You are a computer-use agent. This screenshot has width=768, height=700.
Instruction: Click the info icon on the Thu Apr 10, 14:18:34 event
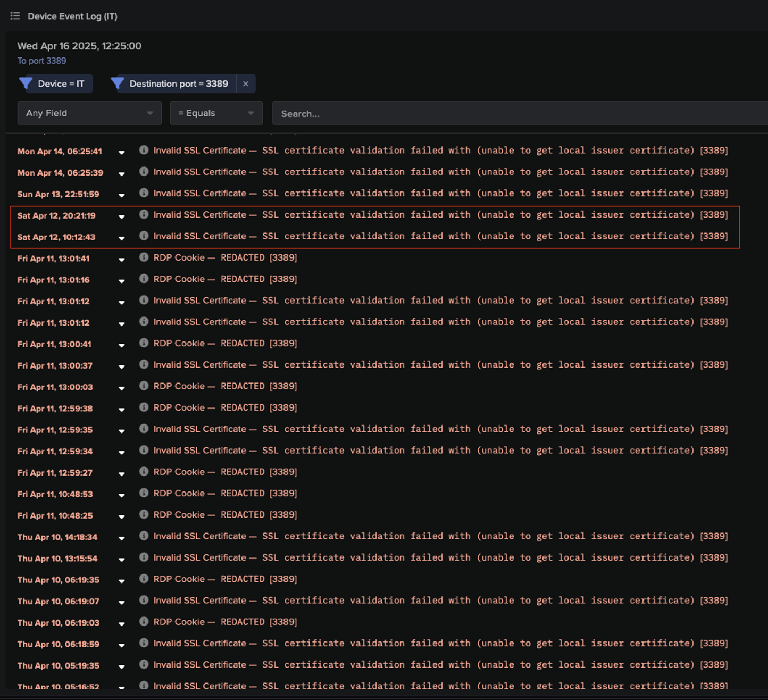click(144, 536)
